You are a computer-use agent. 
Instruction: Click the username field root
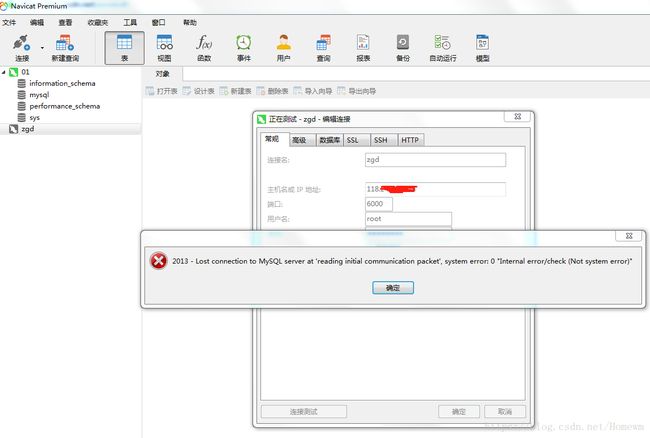click(x=408, y=219)
